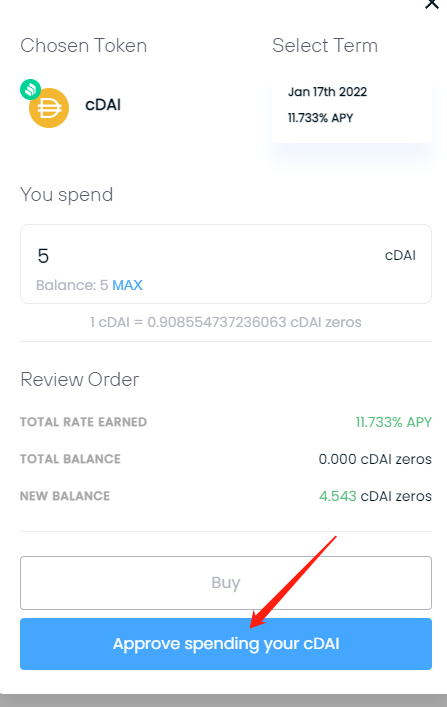This screenshot has height=707, width=447.
Task: Click the Select Term heading
Action: click(x=325, y=46)
